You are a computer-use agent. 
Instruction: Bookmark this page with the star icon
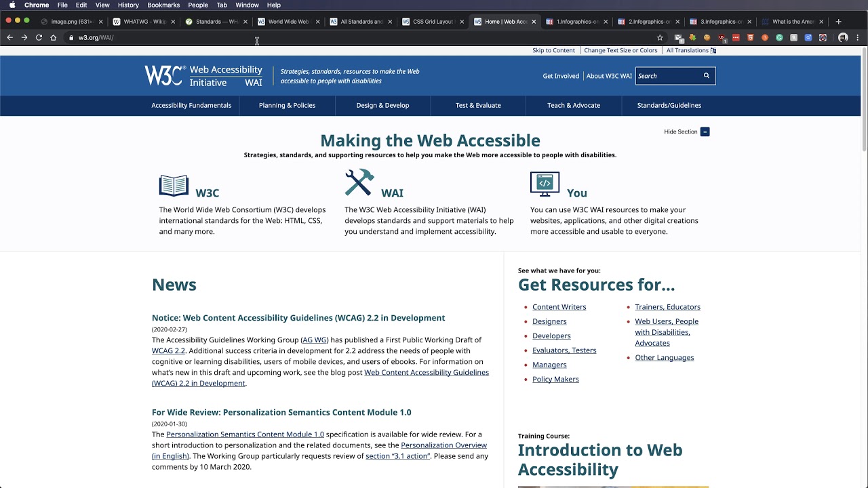(x=660, y=37)
